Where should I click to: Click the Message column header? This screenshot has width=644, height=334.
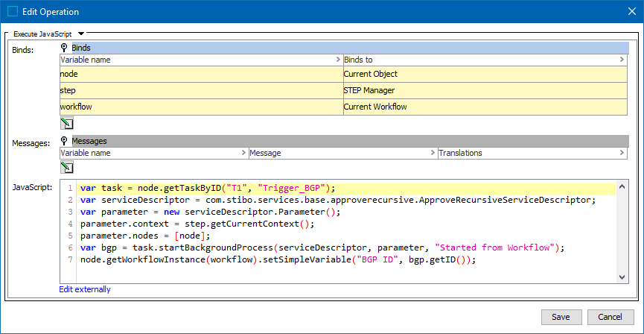(343, 153)
